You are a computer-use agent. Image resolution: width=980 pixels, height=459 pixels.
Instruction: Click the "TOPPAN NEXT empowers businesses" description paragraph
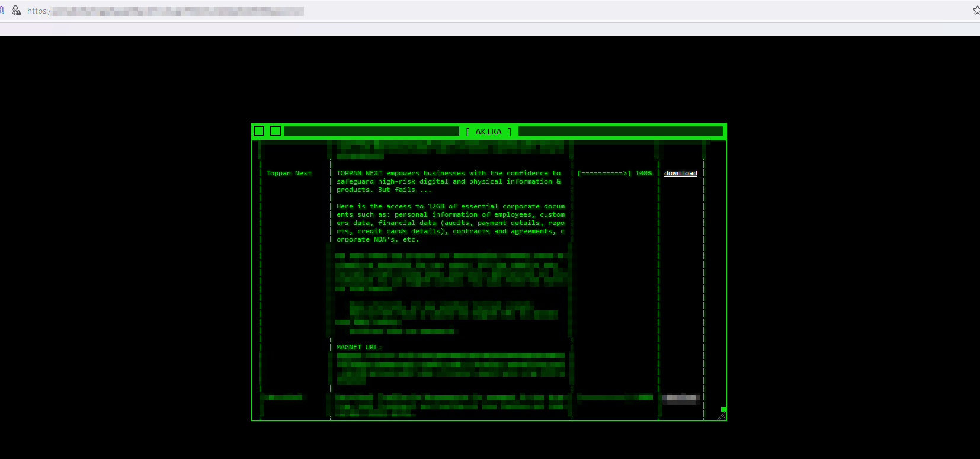[x=449, y=182]
